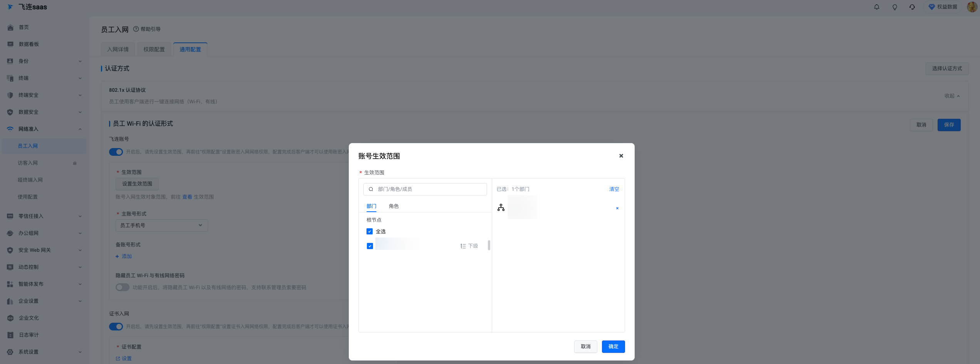
Task: Expand the 终端 sidebar menu
Action: [80, 78]
